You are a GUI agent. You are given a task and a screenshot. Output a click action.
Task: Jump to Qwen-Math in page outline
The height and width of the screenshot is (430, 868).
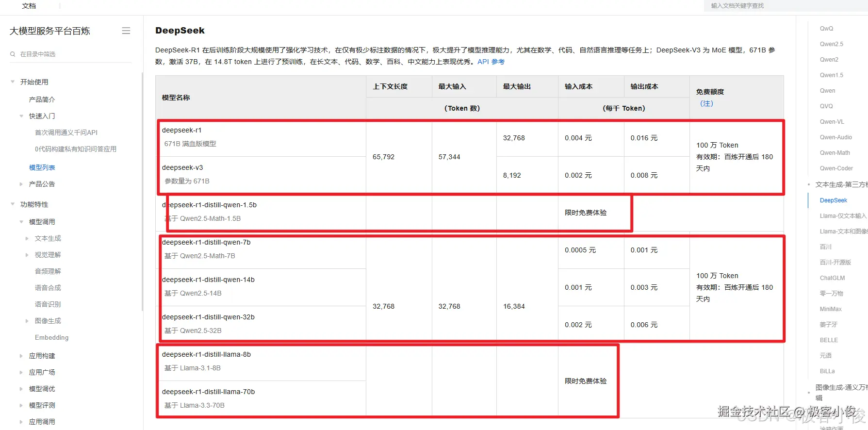tap(835, 153)
